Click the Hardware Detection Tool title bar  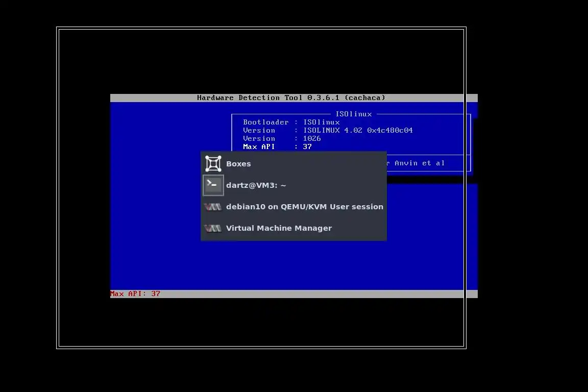(x=293, y=98)
